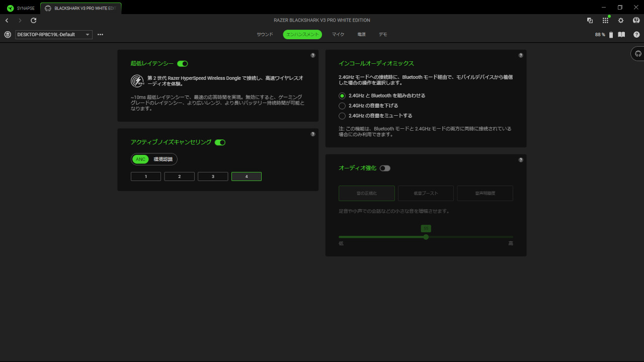Check the 88 % battery indicator
Image resolution: width=644 pixels, height=362 pixels.
point(604,35)
